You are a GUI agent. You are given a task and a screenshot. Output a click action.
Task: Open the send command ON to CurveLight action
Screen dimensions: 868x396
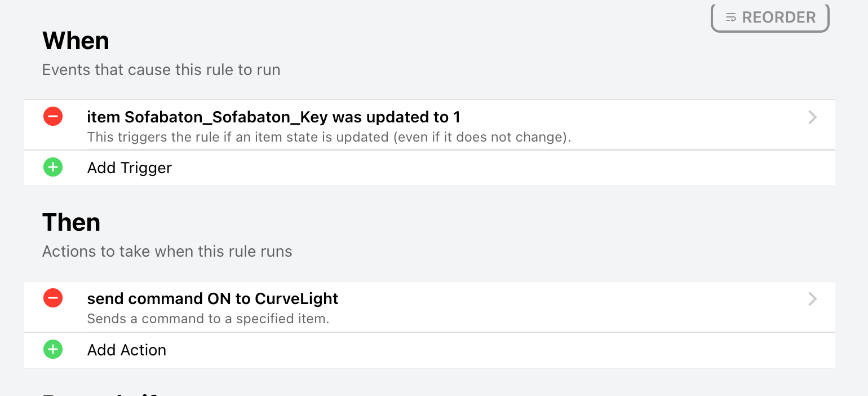212,299
